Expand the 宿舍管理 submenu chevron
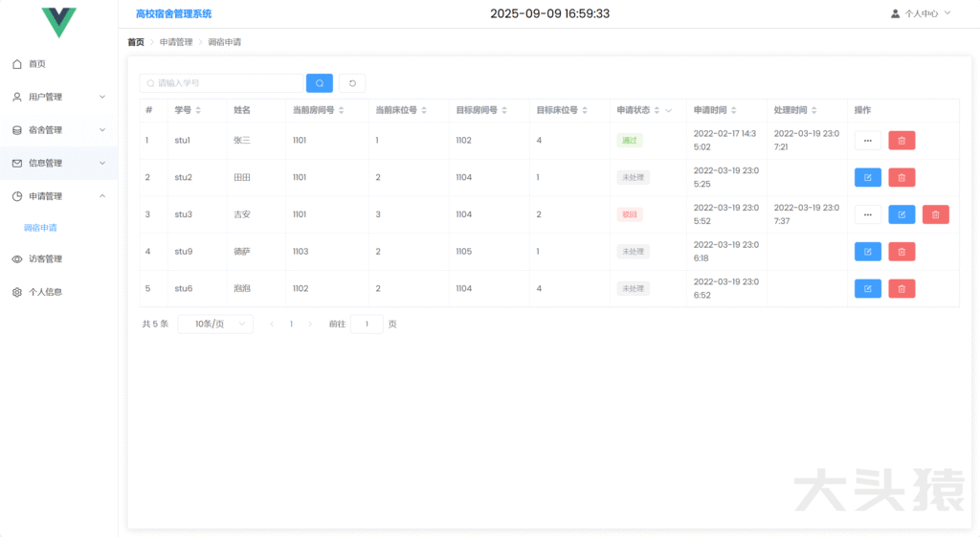Screen dimensions: 980x537 [x=102, y=130]
